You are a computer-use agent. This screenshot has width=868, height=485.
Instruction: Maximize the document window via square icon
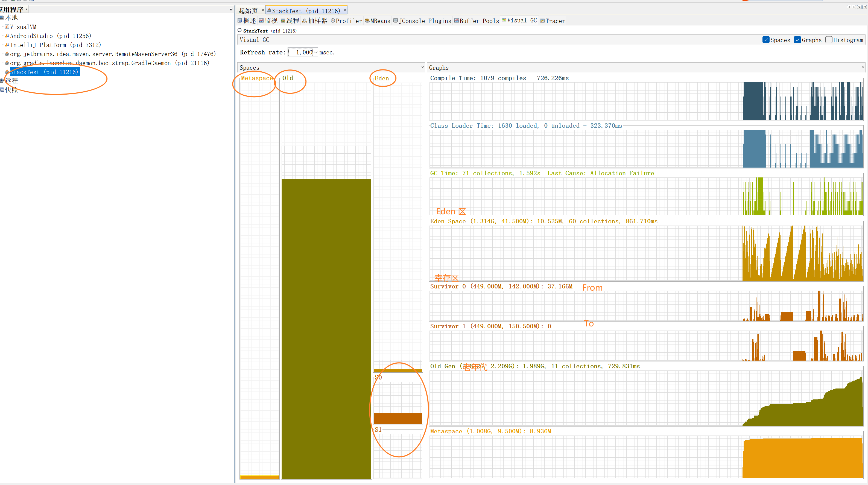[865, 7]
